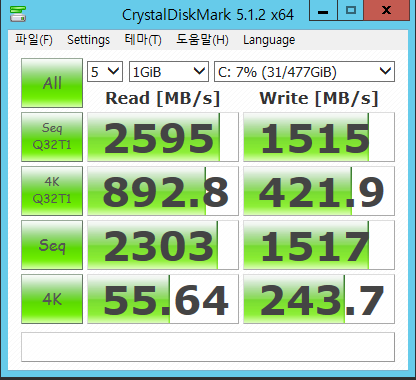Screen dimensions: 416x380
Task: Open the 파일(F) menu
Action: click(x=34, y=40)
